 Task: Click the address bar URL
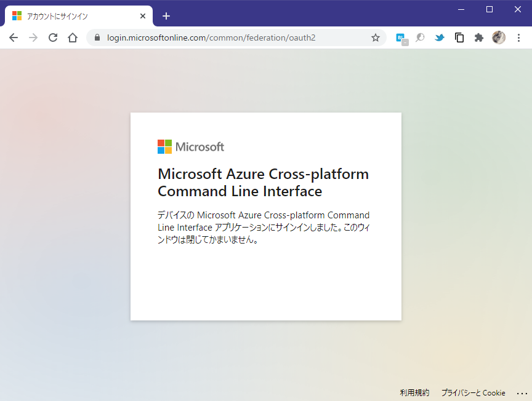(211, 38)
